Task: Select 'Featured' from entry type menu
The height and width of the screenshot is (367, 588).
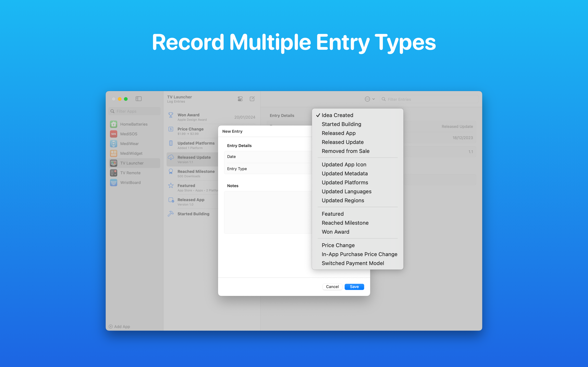Action: (x=332, y=213)
